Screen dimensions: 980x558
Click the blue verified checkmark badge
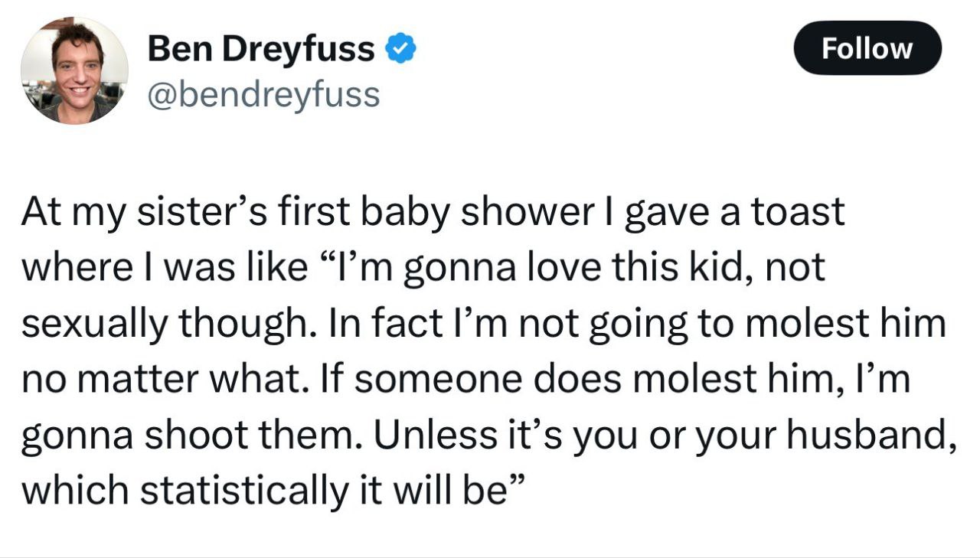click(x=400, y=50)
